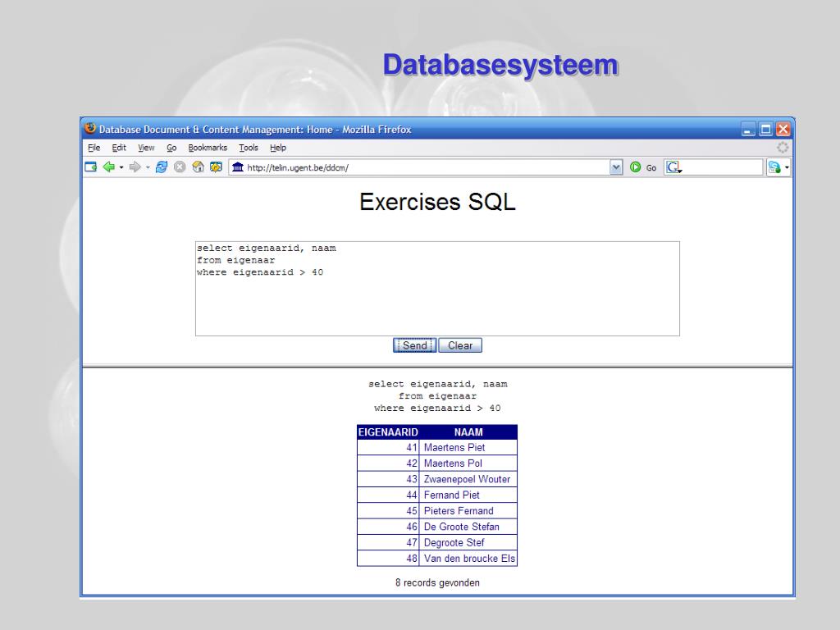Screen dimensions: 840x630
Task: Open the Go menu
Action: coord(171,148)
